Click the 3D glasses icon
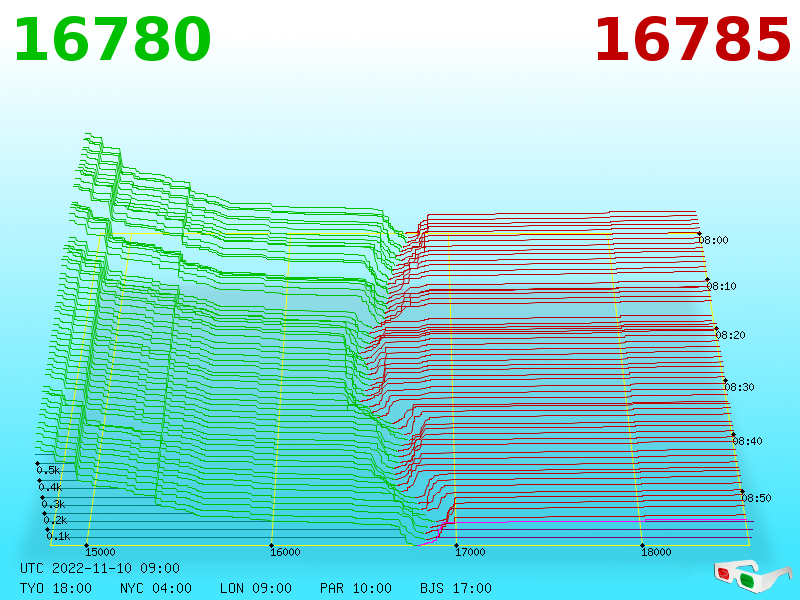Image resolution: width=800 pixels, height=600 pixels. coord(753,577)
